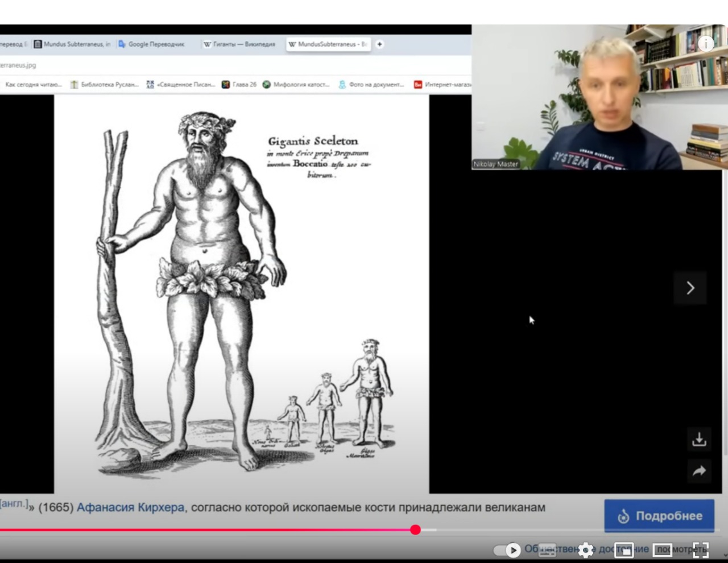Select the active MundusSubterraneus tab
This screenshot has width=728, height=563.
pyautogui.click(x=328, y=44)
